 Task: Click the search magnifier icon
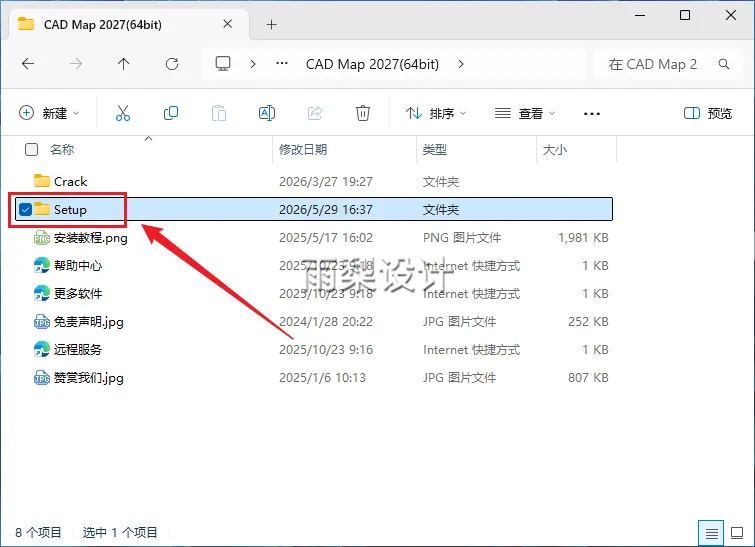click(724, 64)
